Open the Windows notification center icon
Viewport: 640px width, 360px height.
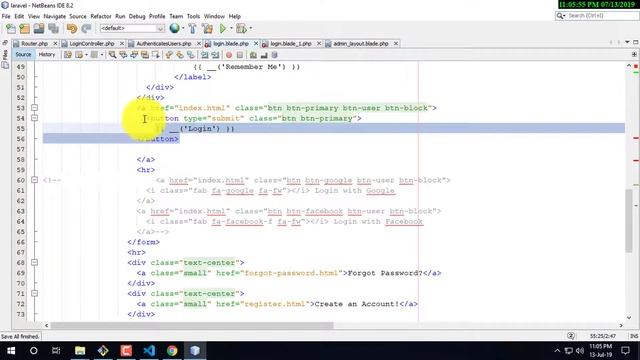pos(625,351)
